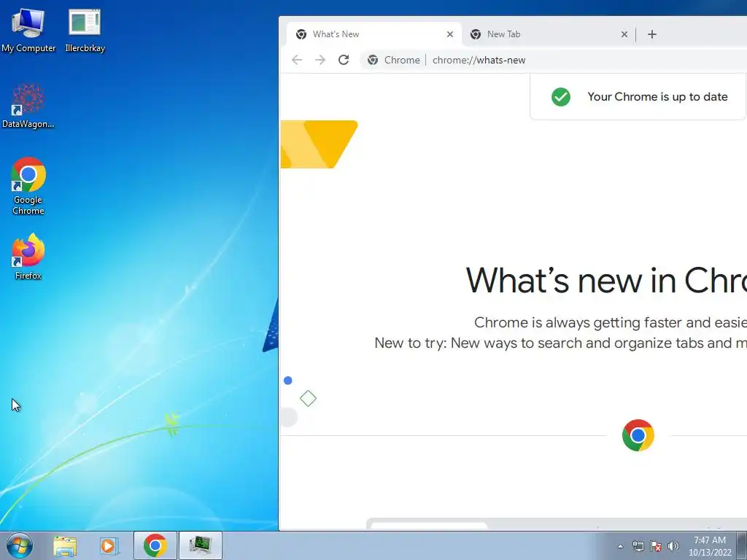Open Google Chrome desktop shortcut
This screenshot has width=747, height=560.
click(28, 186)
